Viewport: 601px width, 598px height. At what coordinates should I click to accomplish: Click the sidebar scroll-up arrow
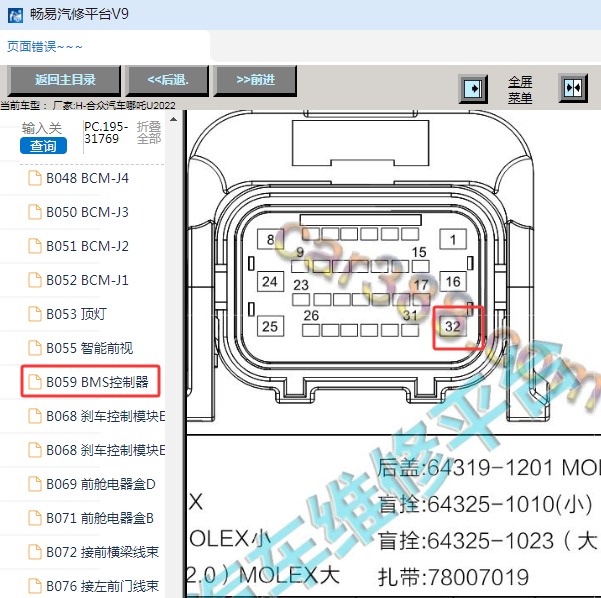(173, 120)
